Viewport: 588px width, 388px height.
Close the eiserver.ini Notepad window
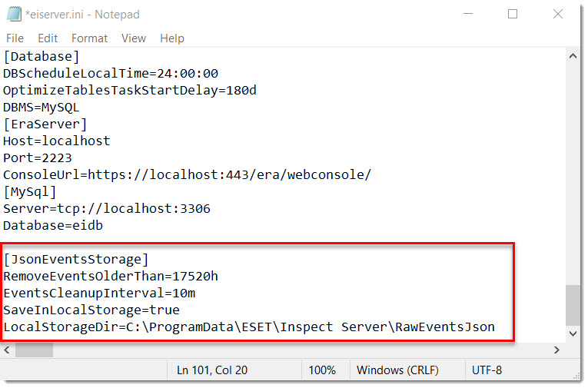(558, 14)
